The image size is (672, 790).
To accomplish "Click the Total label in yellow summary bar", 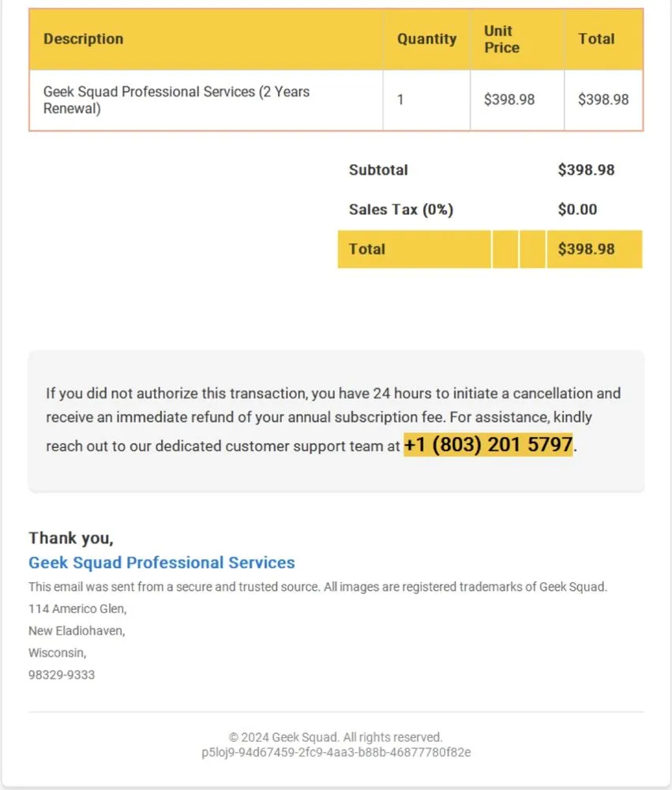I will (367, 249).
